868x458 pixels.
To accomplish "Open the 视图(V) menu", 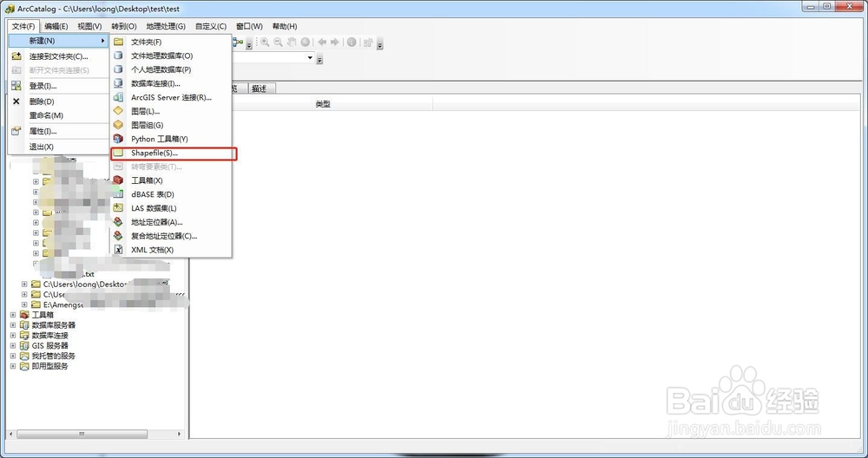I will click(x=89, y=26).
